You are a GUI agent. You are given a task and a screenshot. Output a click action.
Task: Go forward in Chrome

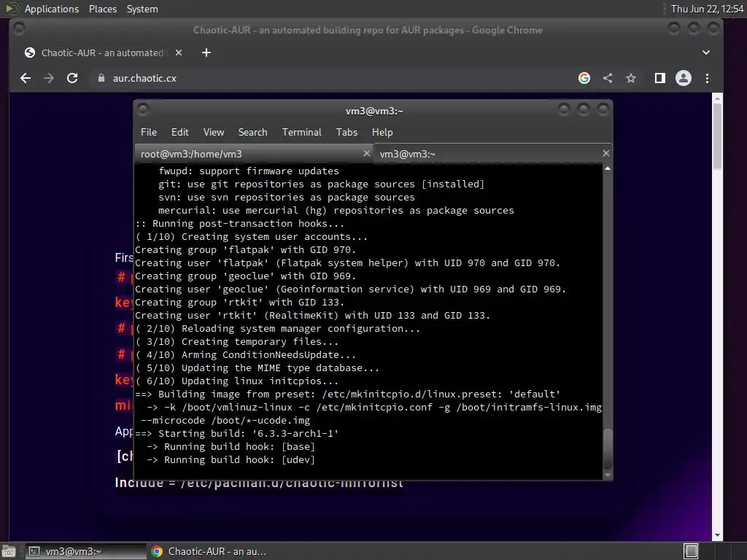(49, 78)
